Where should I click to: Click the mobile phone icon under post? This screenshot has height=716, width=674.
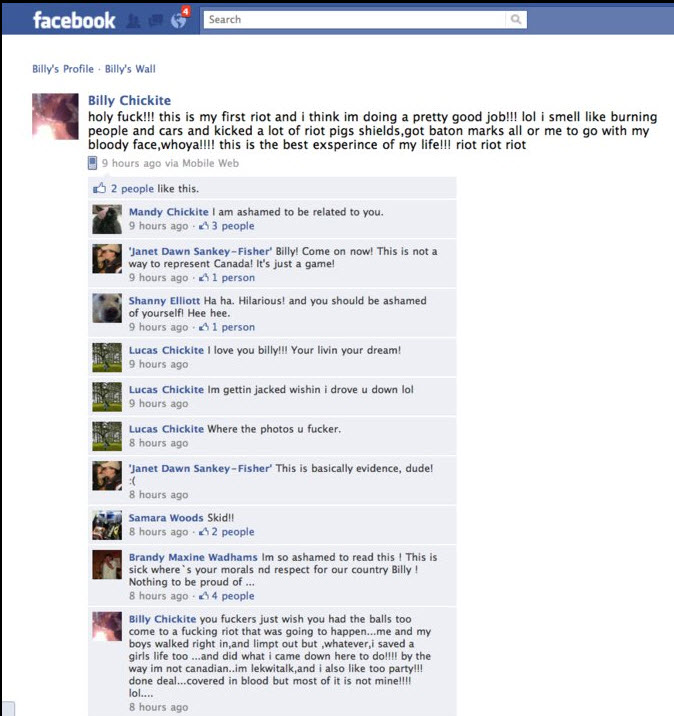click(x=92, y=163)
